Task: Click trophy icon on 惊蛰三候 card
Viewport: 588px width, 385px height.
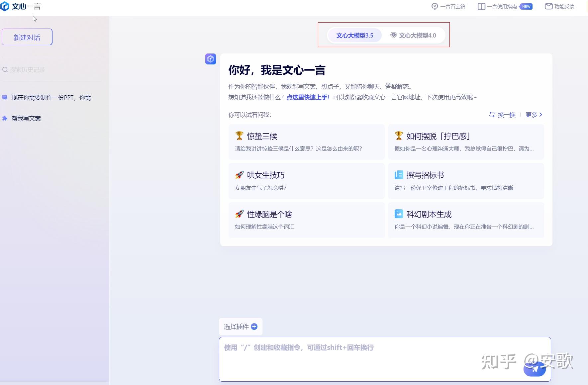Action: 239,136
